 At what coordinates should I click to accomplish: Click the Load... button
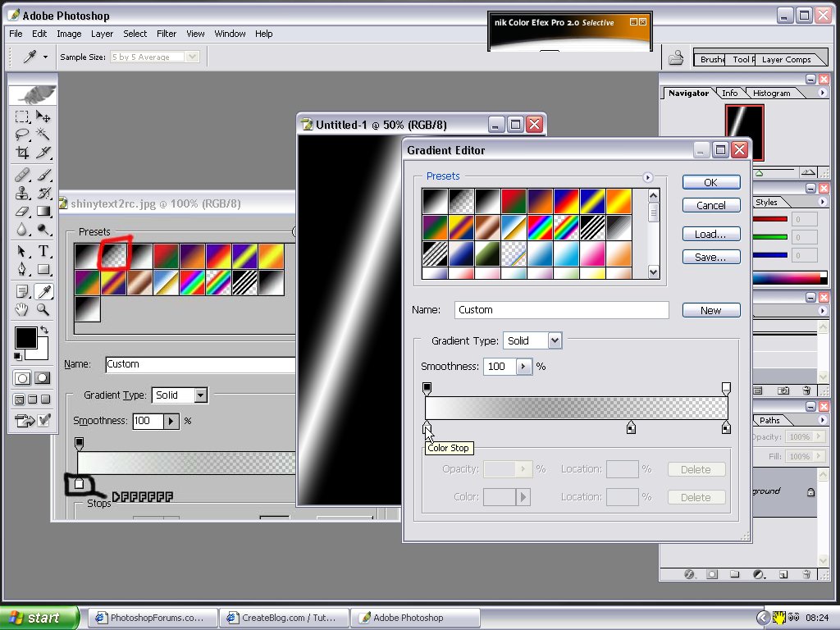click(x=710, y=235)
